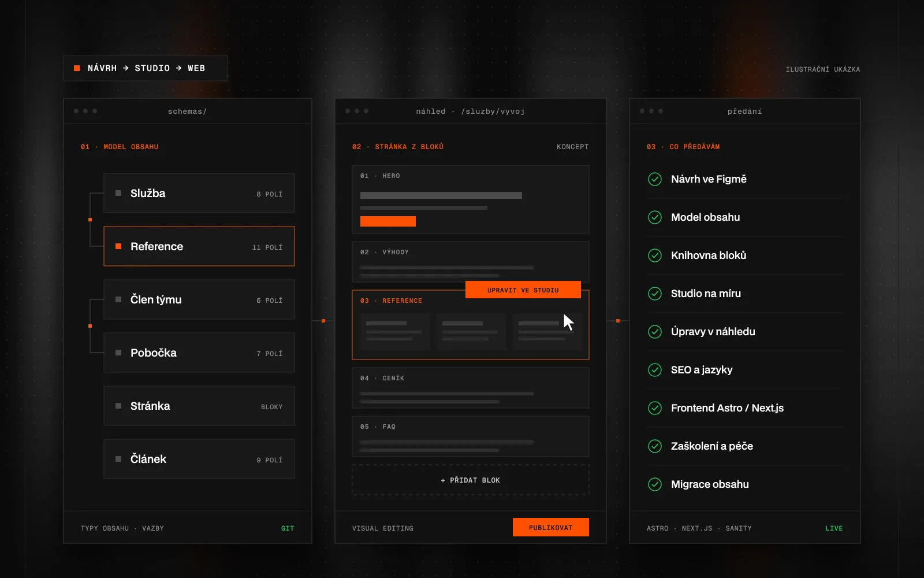Click the gray square icon next to Stránka
The height and width of the screenshot is (578, 924).
coord(118,406)
